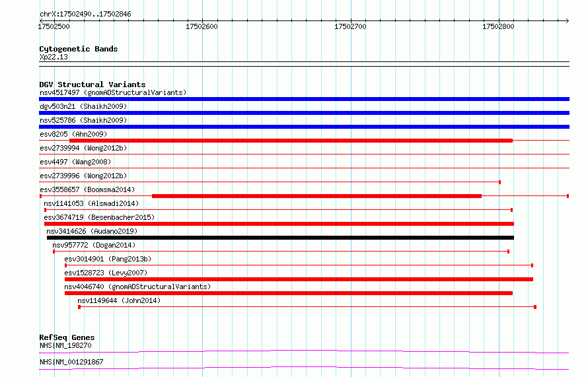
Task: Select the esv2739996 (Wong2012b) label
Action: pyautogui.click(x=83, y=176)
